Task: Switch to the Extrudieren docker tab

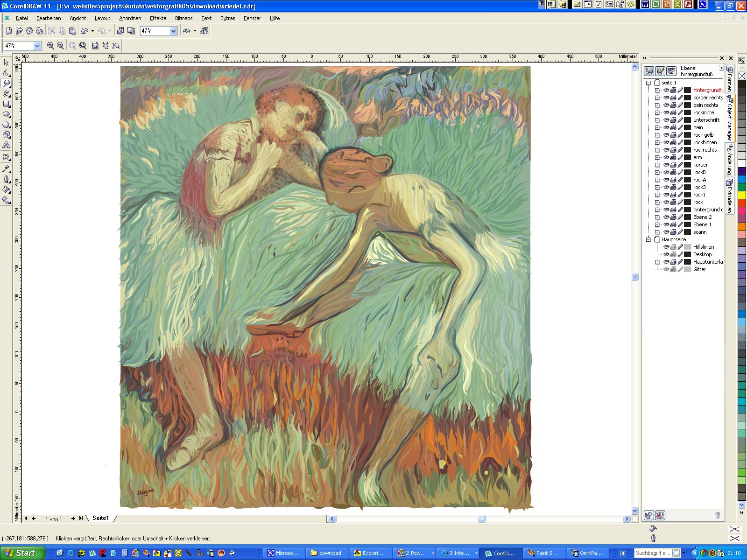Action: 730,195
